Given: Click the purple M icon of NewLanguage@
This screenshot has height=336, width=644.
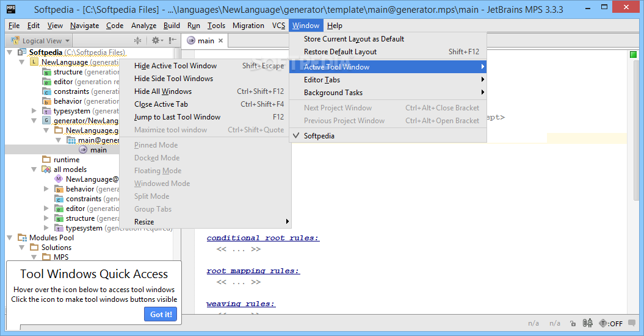Looking at the screenshot, I should 59,179.
